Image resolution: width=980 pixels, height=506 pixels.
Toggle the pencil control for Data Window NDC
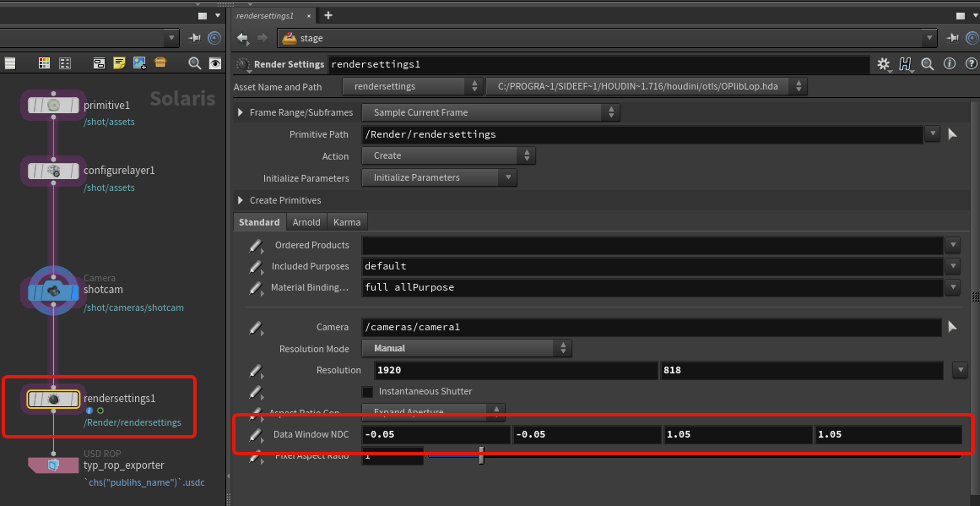point(255,435)
